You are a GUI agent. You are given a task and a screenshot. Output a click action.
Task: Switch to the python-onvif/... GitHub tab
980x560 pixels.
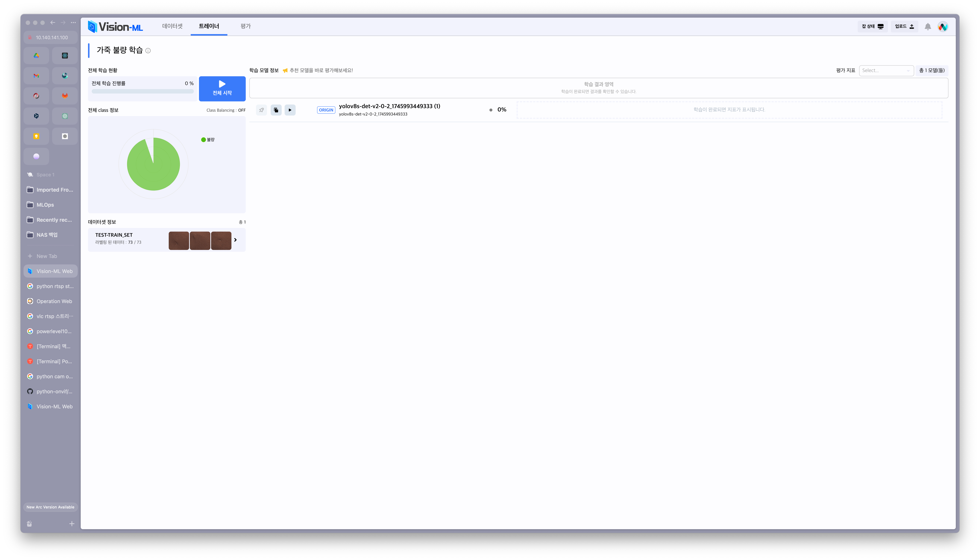(50, 391)
